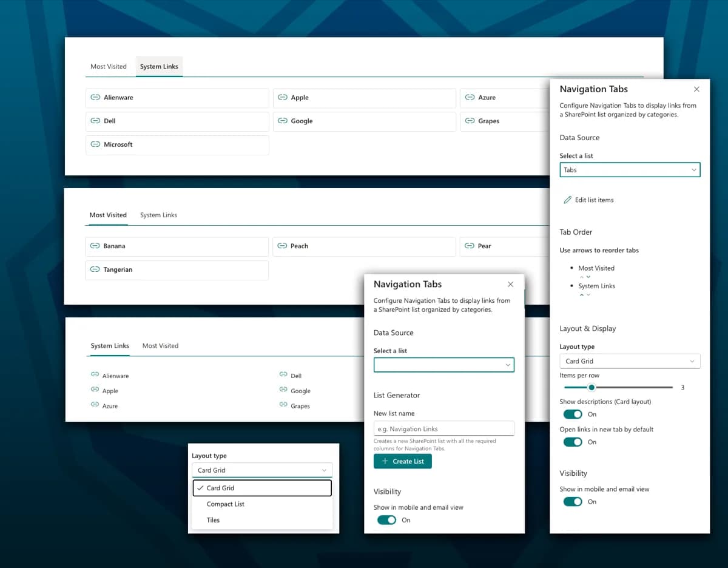Click link icon on Grapes card
Screen dimensions: 728x568
(470, 121)
